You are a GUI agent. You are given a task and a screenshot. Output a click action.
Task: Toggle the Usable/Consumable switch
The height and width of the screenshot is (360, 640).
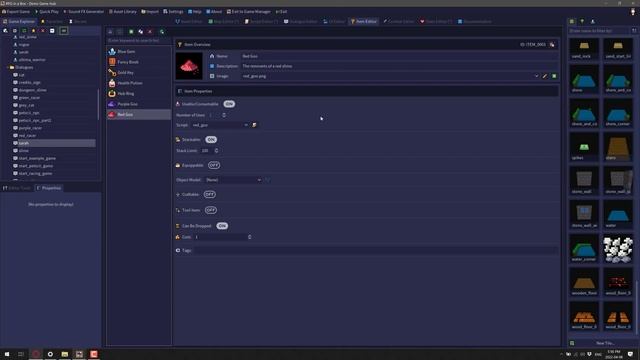coord(229,104)
